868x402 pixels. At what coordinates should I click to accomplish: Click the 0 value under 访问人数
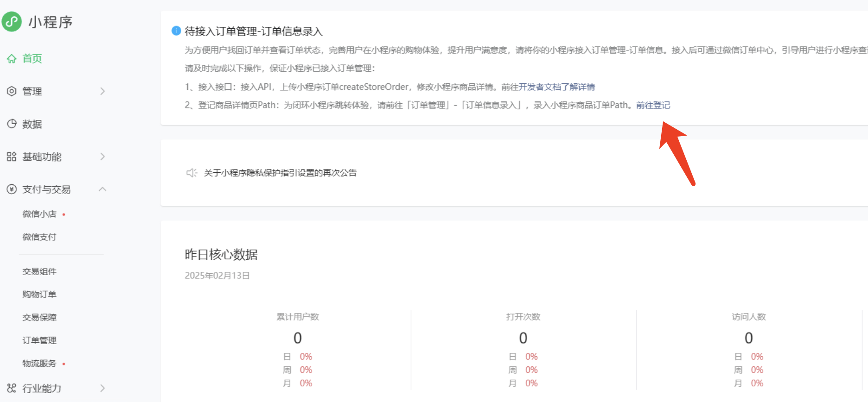coord(749,338)
